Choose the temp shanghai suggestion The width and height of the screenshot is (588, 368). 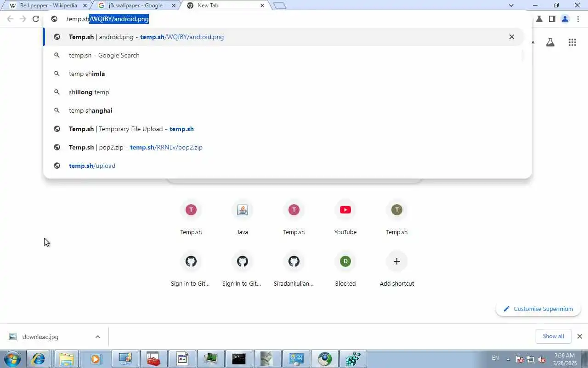pos(283,110)
